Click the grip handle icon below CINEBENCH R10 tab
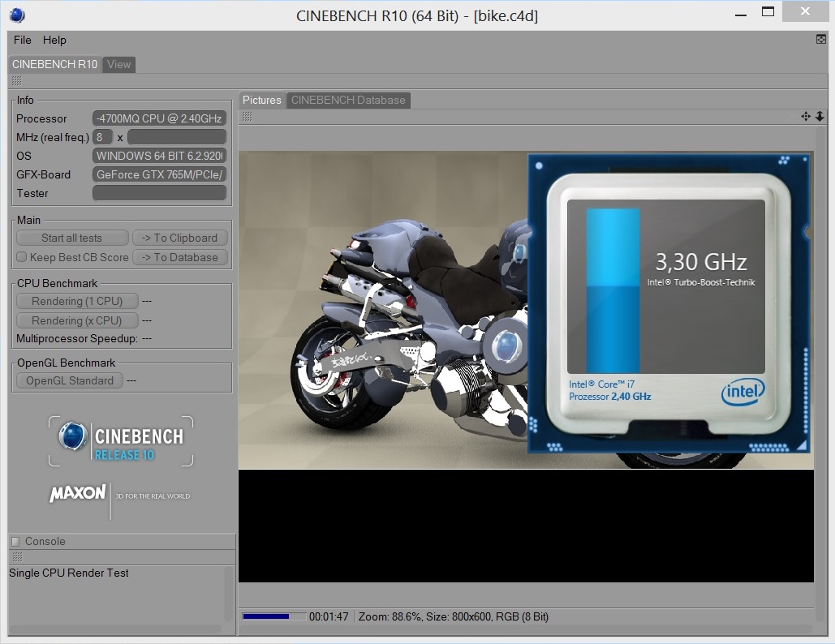 (x=16, y=81)
